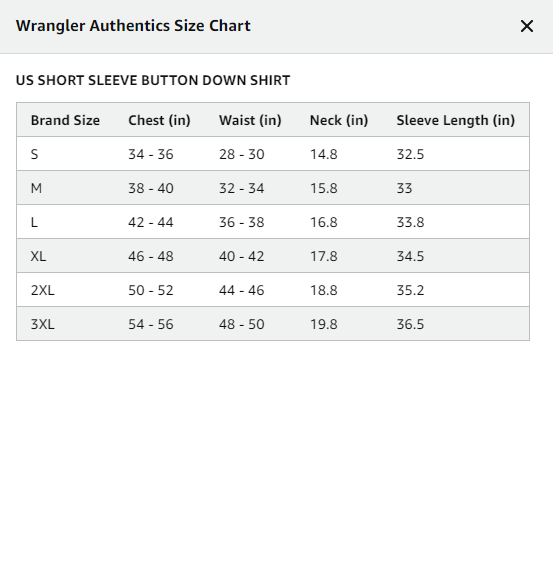Select the 3XL brand size cell

click(x=42, y=324)
